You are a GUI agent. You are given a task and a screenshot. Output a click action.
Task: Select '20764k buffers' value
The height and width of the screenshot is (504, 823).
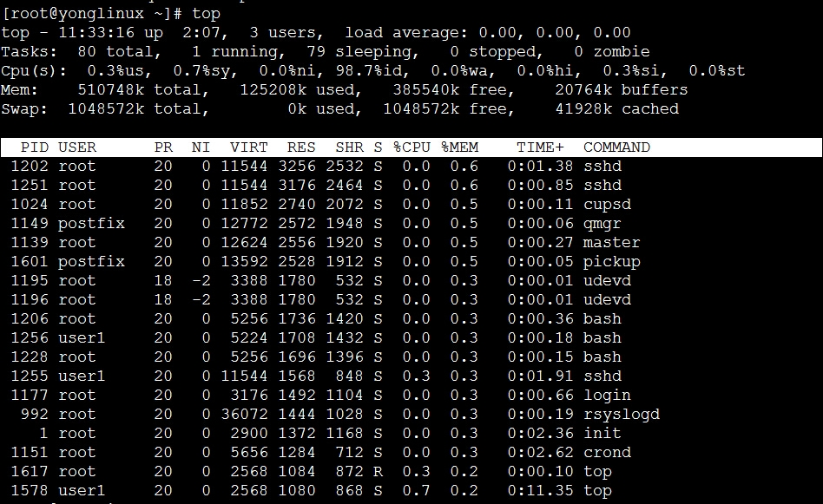[622, 89]
